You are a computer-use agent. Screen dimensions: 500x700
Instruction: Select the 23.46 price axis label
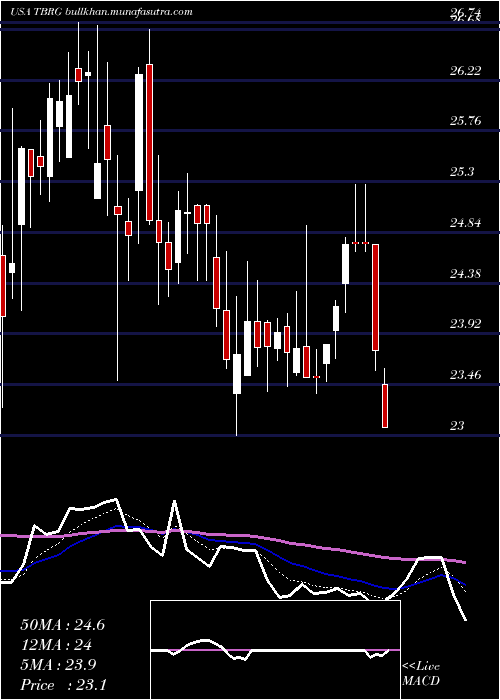pos(466,375)
